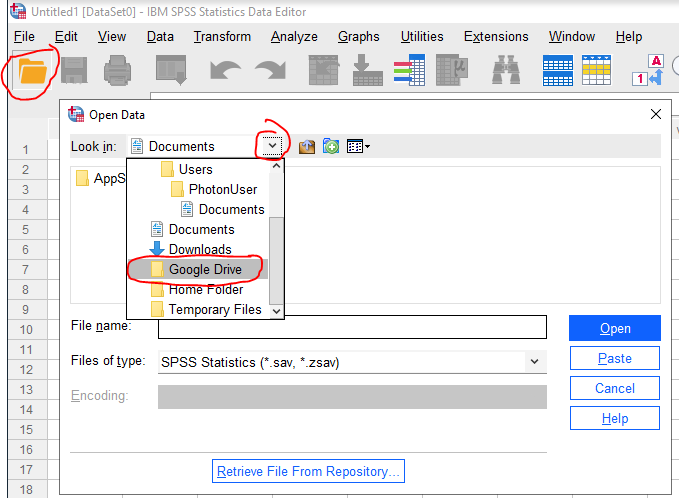679x498 pixels.
Task: Click the Redo arrow in toolbar
Action: 269,72
